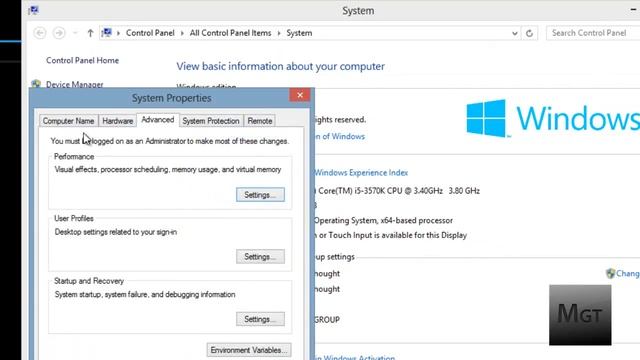Open User Profiles Settings button
This screenshot has height=360, width=640.
point(260,257)
